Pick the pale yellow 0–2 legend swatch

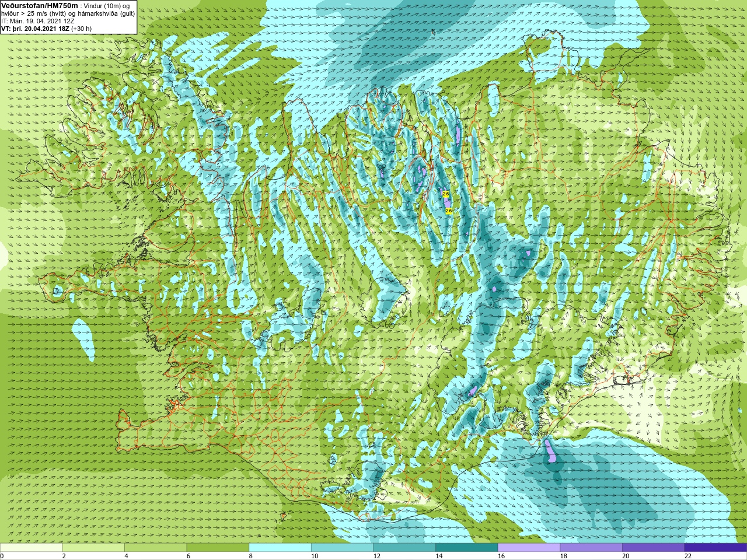coord(31,547)
